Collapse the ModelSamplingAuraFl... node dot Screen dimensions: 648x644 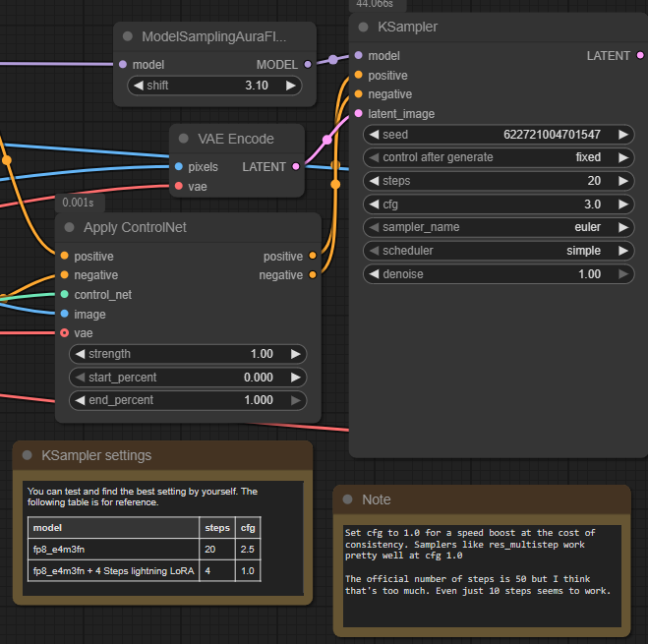[128, 36]
